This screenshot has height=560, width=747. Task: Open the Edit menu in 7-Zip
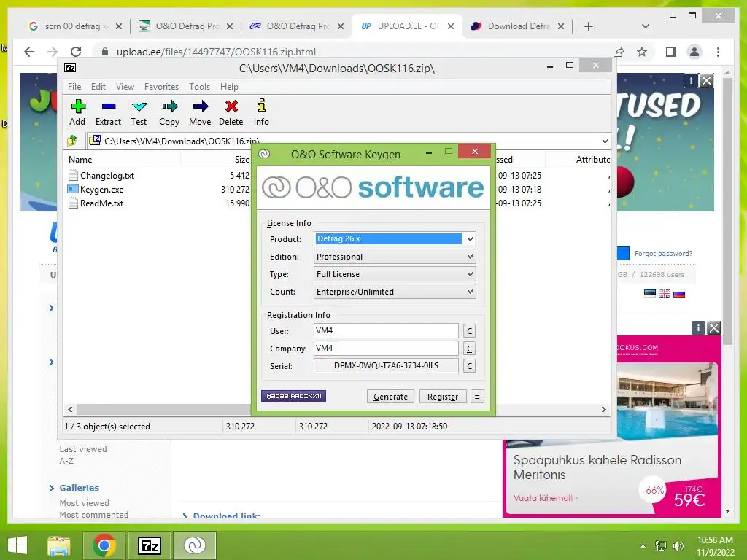click(98, 87)
